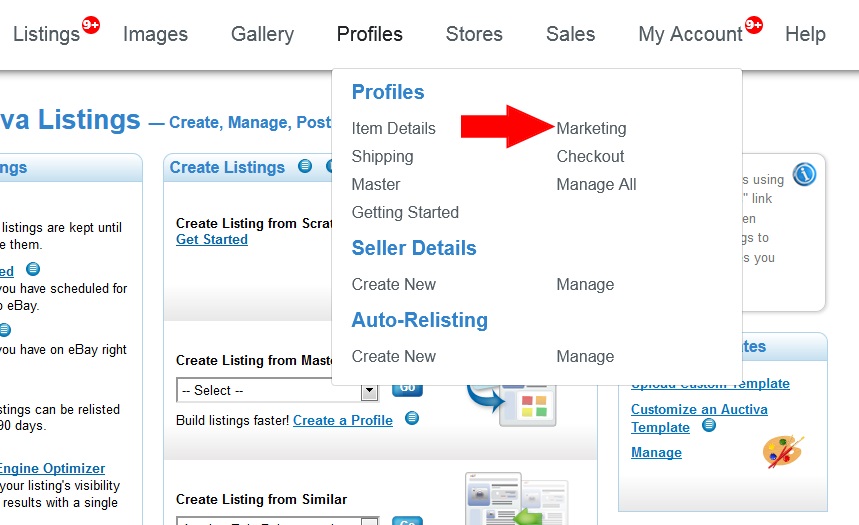The height and width of the screenshot is (525, 859).
Task: Select Checkout under Profiles
Action: tap(590, 156)
